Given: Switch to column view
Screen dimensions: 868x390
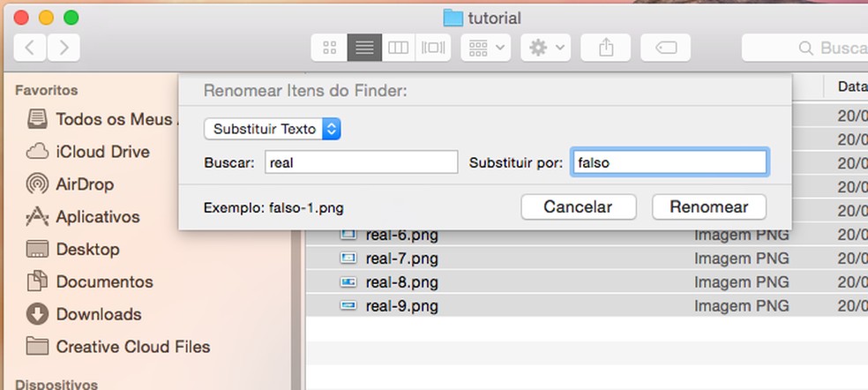Looking at the screenshot, I should (398, 48).
